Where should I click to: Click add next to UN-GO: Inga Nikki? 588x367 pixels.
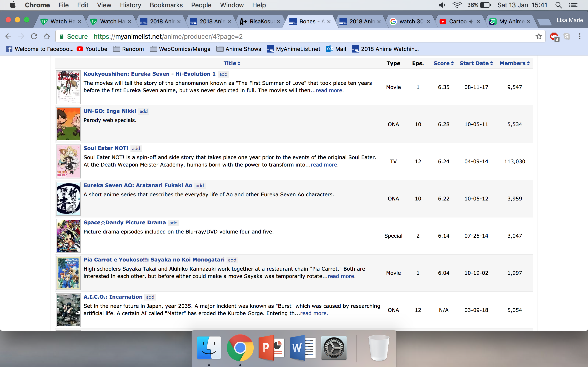tap(143, 111)
